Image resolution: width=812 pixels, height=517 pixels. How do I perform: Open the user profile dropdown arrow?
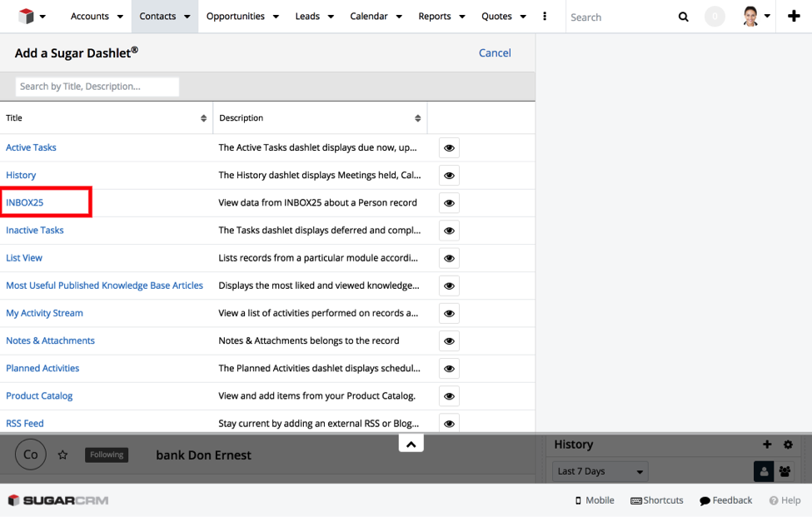click(768, 16)
